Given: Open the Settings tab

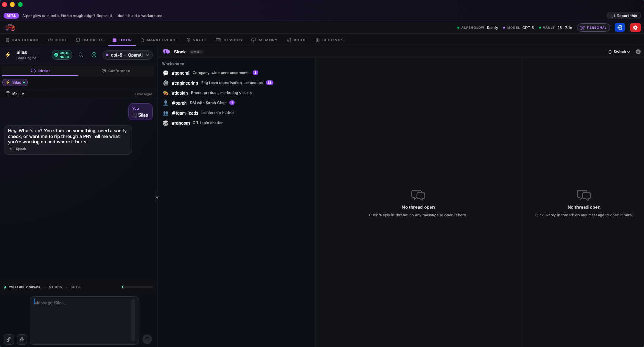Looking at the screenshot, I should 329,40.
